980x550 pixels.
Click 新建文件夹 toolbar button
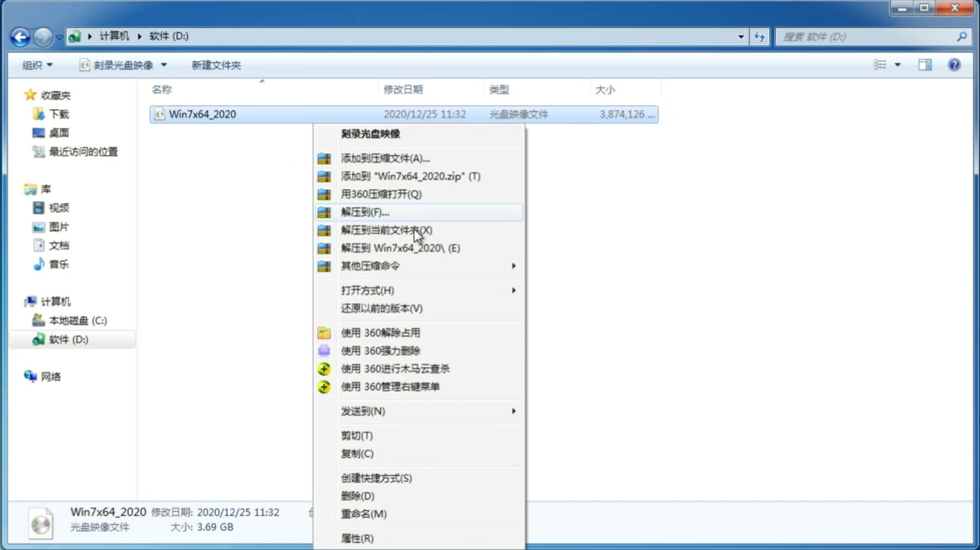click(216, 64)
